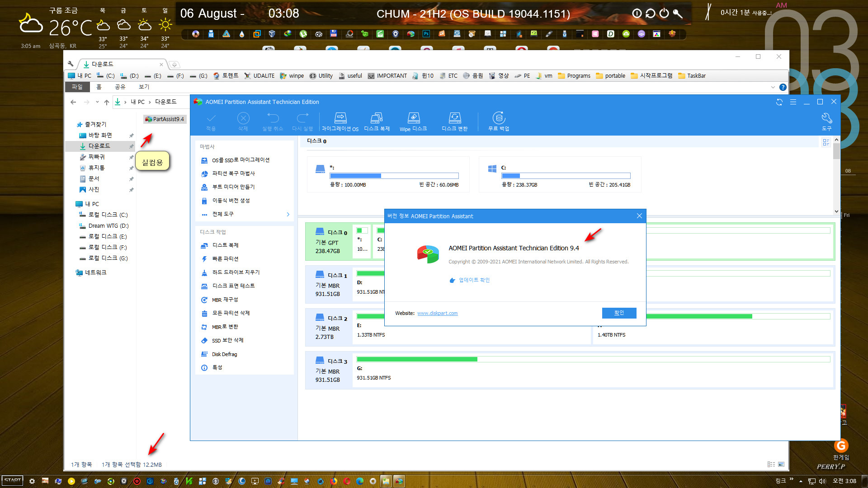Switch to the Explorer Home ribbon tab

(99, 87)
